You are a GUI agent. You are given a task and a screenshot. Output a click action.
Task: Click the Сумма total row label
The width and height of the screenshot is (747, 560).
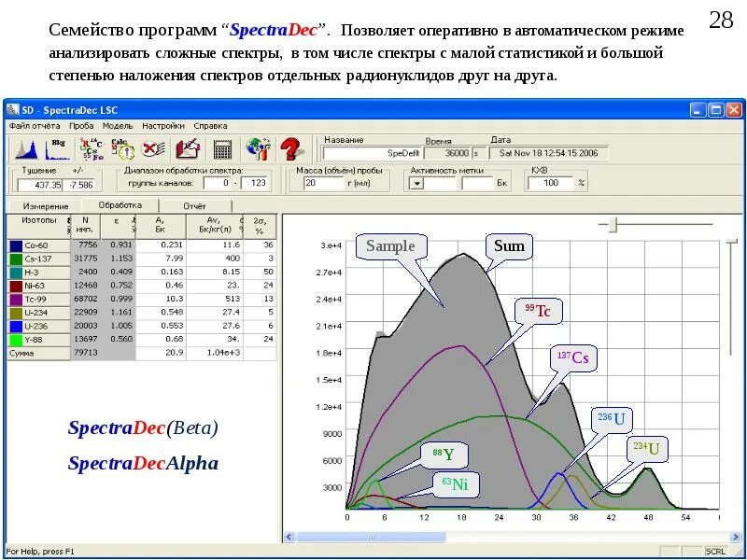tap(21, 354)
